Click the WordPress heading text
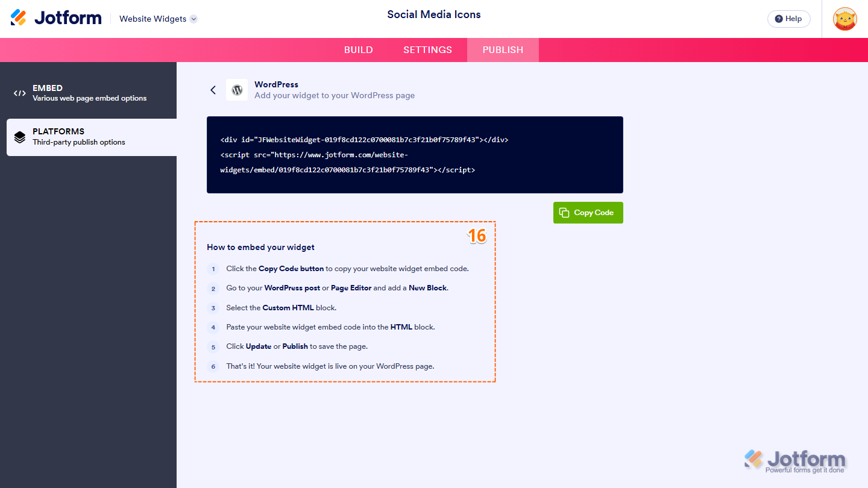 coord(276,84)
